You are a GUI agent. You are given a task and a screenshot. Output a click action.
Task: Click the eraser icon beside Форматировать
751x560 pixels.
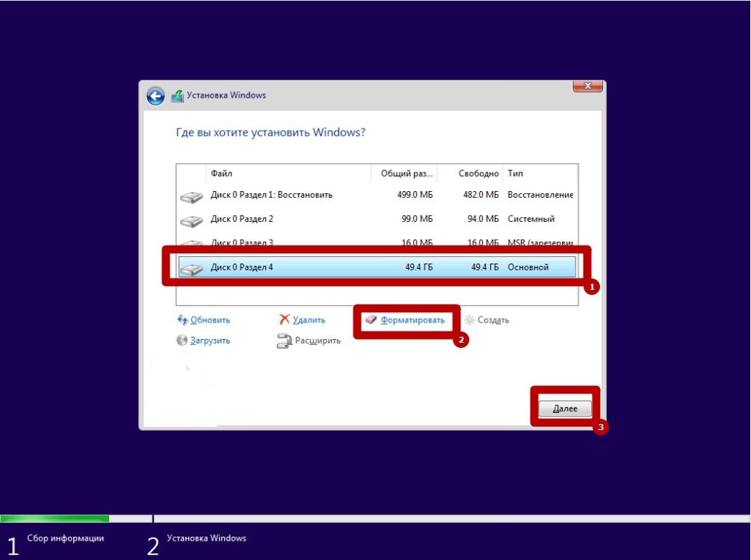click(371, 320)
